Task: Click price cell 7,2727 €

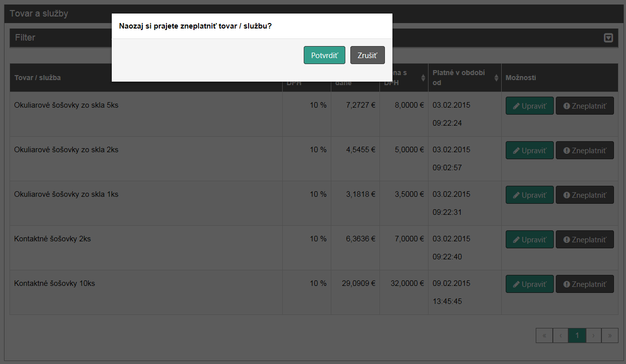Action: coord(360,105)
